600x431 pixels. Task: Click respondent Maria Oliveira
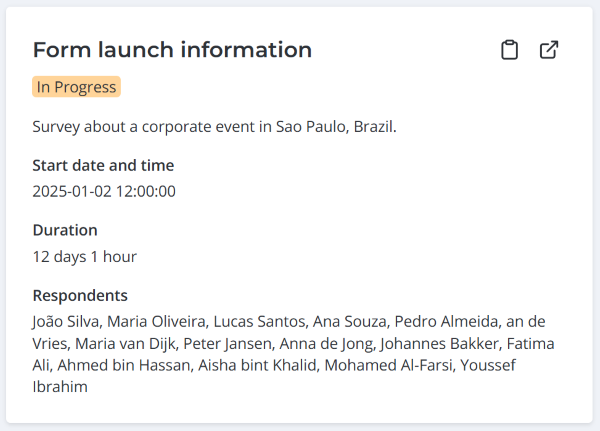(157, 321)
